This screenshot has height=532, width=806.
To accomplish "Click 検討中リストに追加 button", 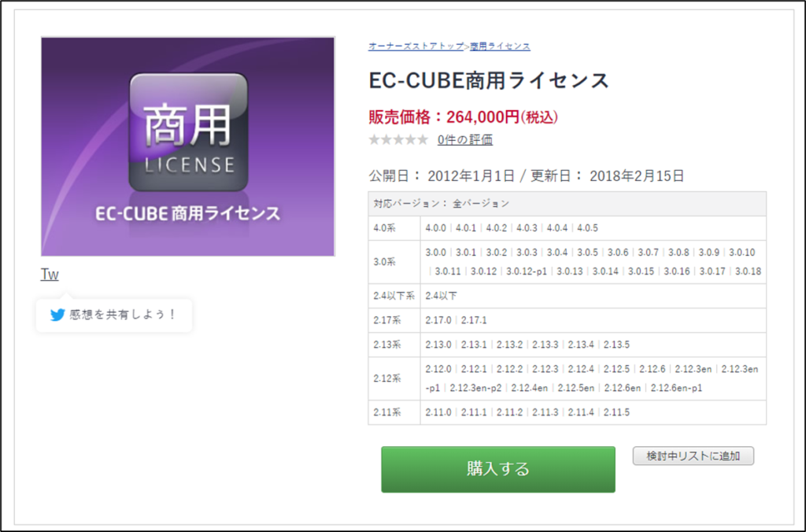I will (693, 456).
